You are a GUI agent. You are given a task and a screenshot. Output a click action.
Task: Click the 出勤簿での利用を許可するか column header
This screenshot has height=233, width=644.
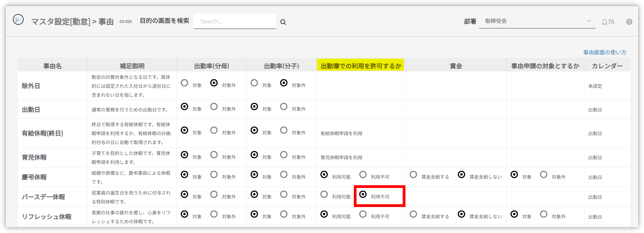361,66
